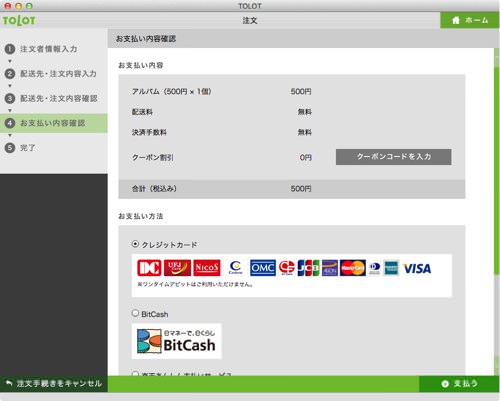The width and height of the screenshot is (500, 401).
Task: Click the number 5 step badge
Action: pos(10,148)
